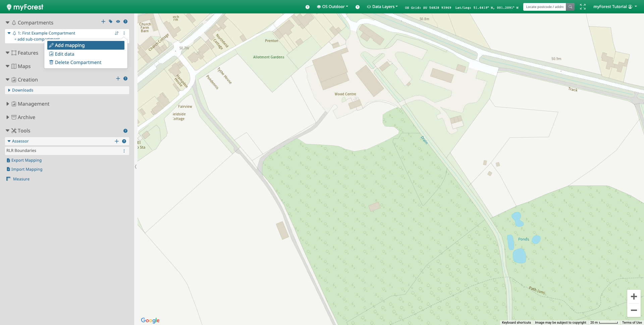Click the search magnifier button
This screenshot has width=644, height=325.
point(570,7)
